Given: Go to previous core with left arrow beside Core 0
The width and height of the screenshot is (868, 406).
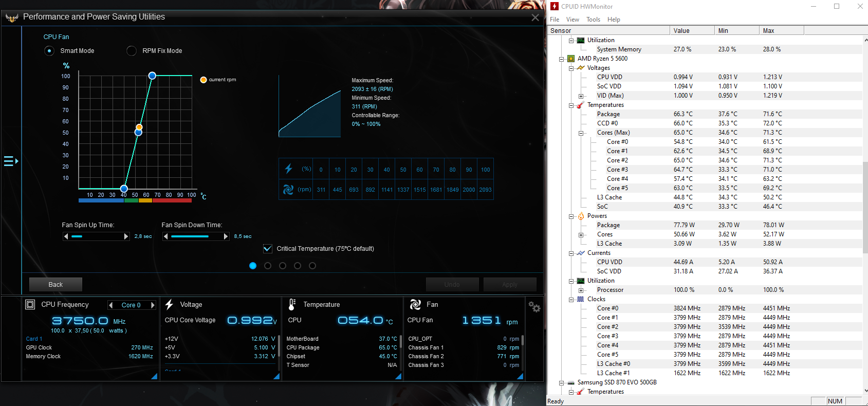Looking at the screenshot, I should [111, 305].
